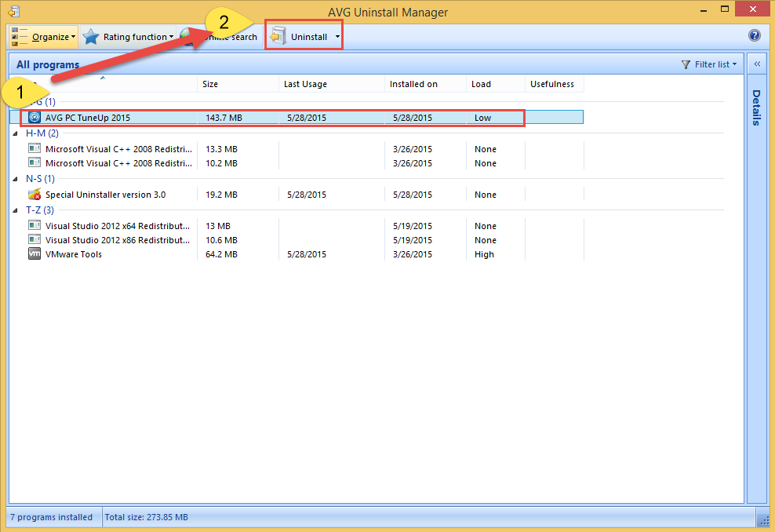Open the help question mark icon

755,35
